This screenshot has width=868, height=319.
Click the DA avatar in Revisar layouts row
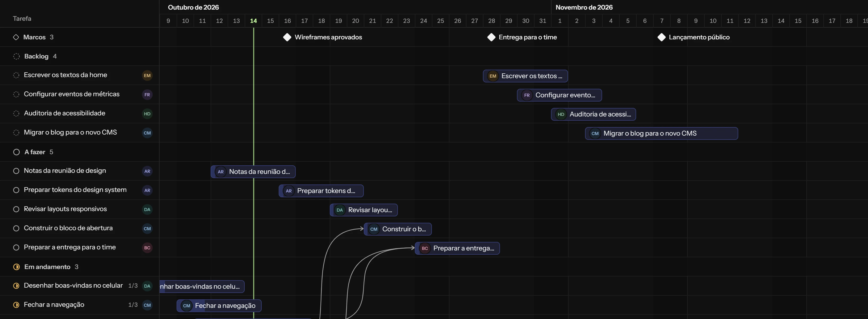[x=147, y=209]
